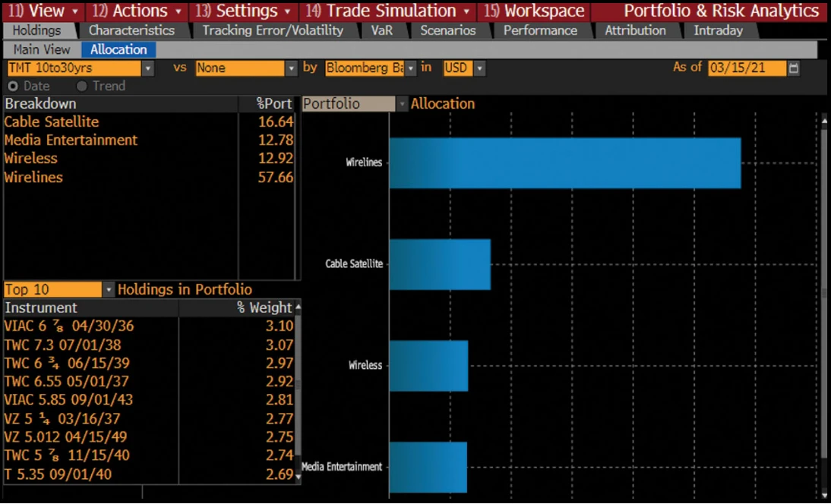Viewport: 831px width, 504px height.
Task: Switch to the Main View subtab
Action: coord(42,50)
